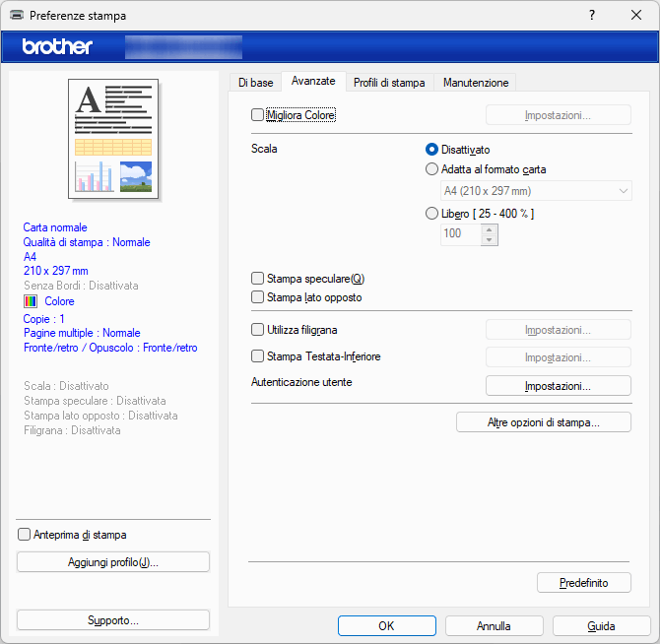Screen dimensions: 660x644
Task: Decrease the scale percentage with down arrow
Action: [488, 239]
